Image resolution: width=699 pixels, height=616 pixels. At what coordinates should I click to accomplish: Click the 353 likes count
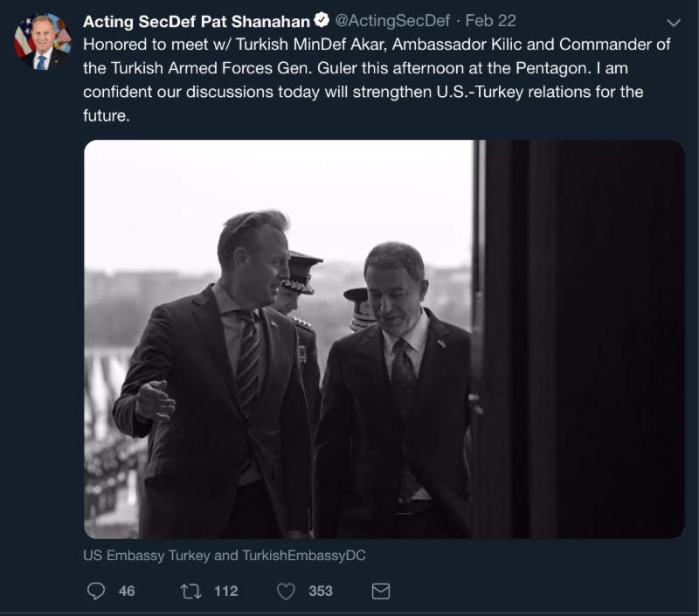[x=320, y=592]
